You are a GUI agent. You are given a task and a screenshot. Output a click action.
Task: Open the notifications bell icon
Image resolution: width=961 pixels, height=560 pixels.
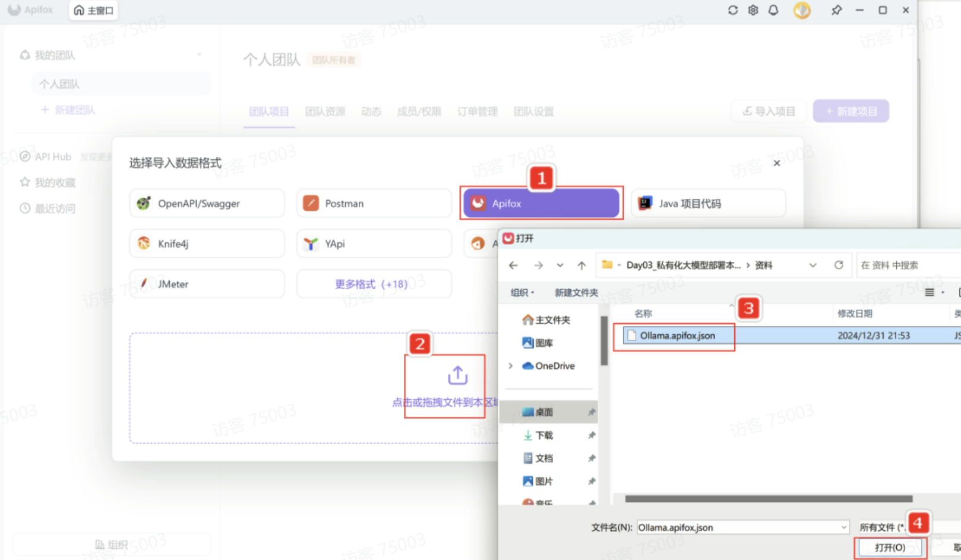(x=773, y=10)
